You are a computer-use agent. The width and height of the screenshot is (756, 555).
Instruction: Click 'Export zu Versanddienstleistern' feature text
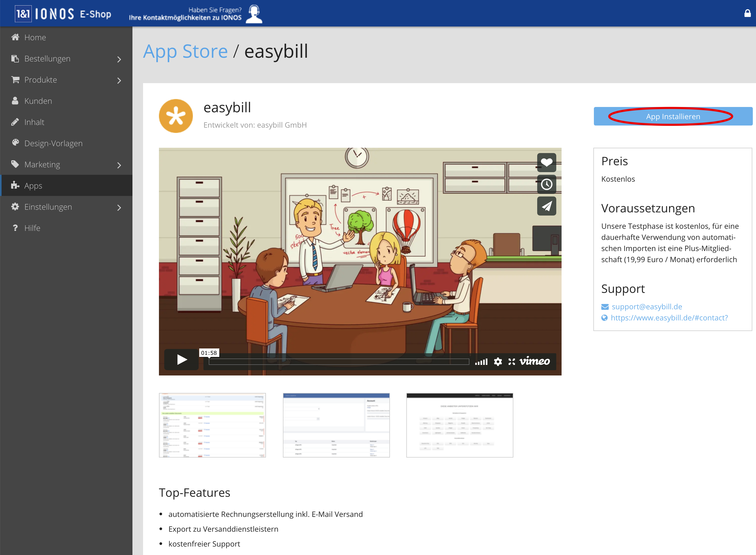click(x=224, y=529)
